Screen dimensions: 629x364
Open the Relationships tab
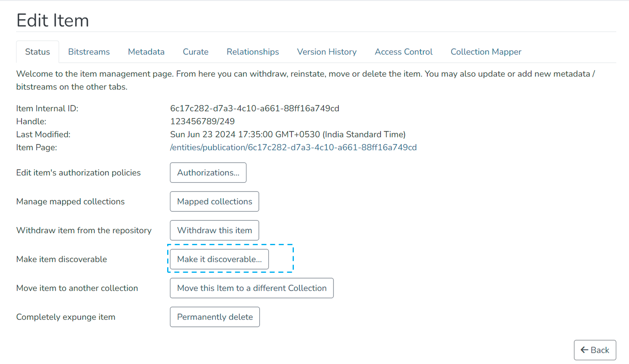click(253, 52)
